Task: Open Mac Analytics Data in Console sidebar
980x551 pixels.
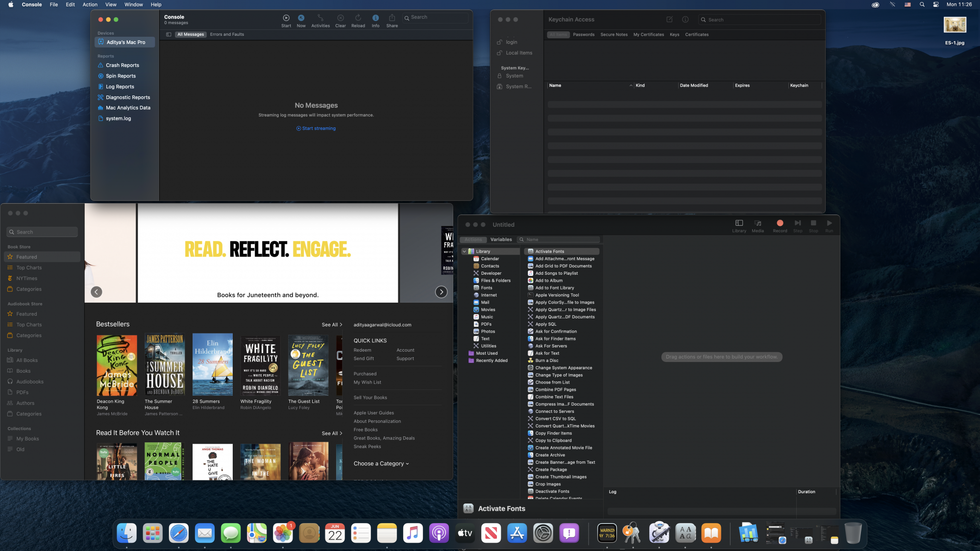Action: pos(128,108)
